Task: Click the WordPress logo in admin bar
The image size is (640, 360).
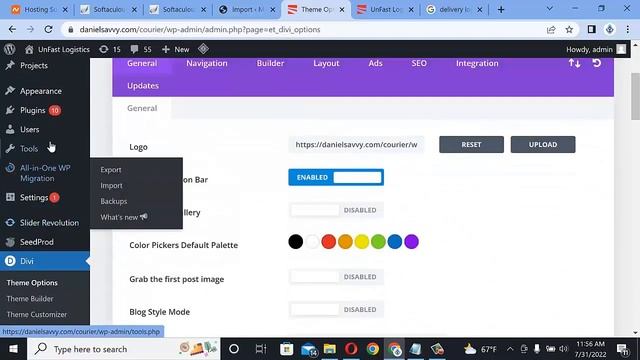Action: tap(10, 49)
